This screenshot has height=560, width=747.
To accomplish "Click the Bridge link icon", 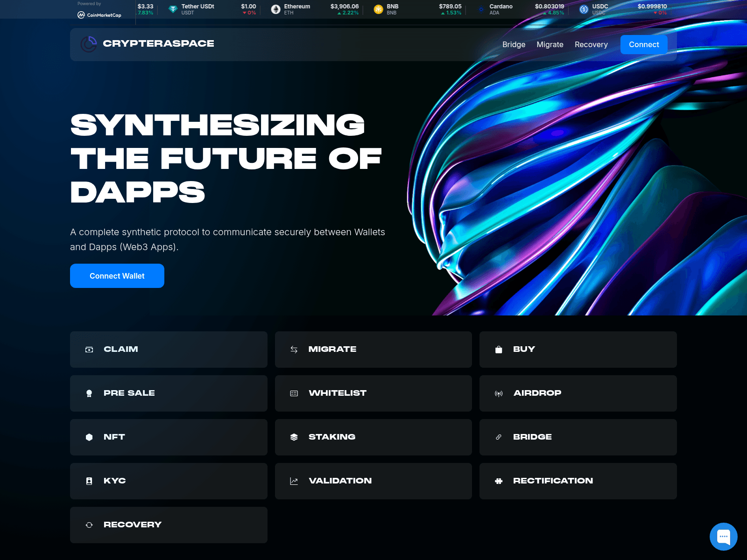I will click(499, 437).
